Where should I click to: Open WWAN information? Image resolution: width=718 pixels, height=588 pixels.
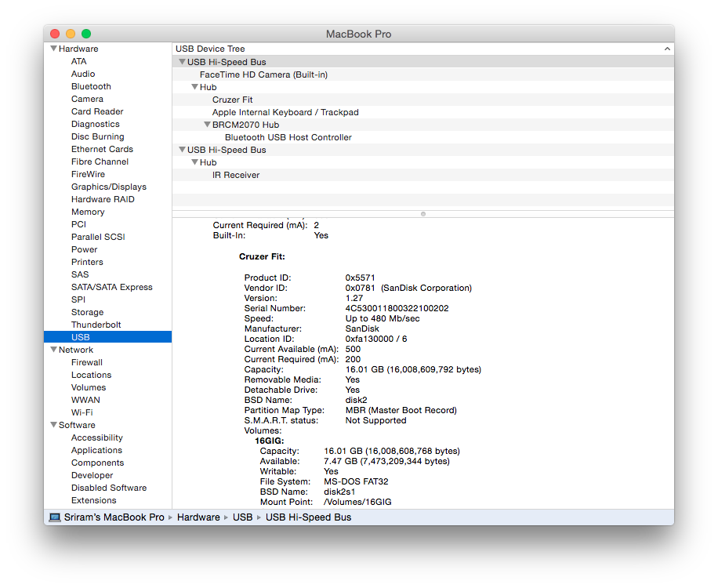pyautogui.click(x=85, y=400)
